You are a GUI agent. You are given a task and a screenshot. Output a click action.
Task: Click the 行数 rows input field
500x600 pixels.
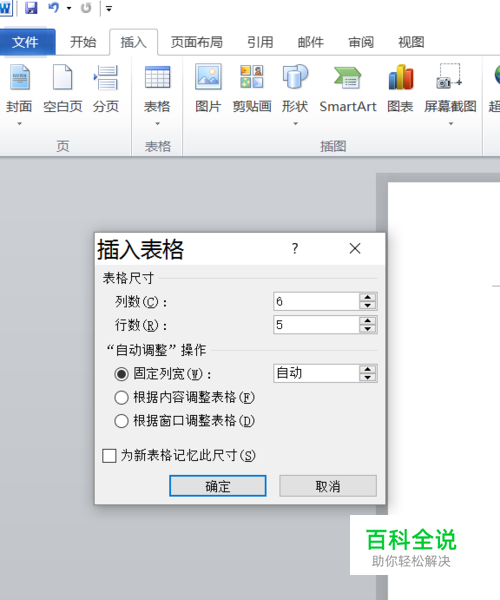(316, 325)
